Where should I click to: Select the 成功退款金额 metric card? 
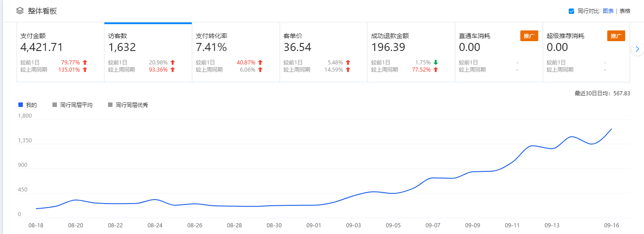point(411,52)
